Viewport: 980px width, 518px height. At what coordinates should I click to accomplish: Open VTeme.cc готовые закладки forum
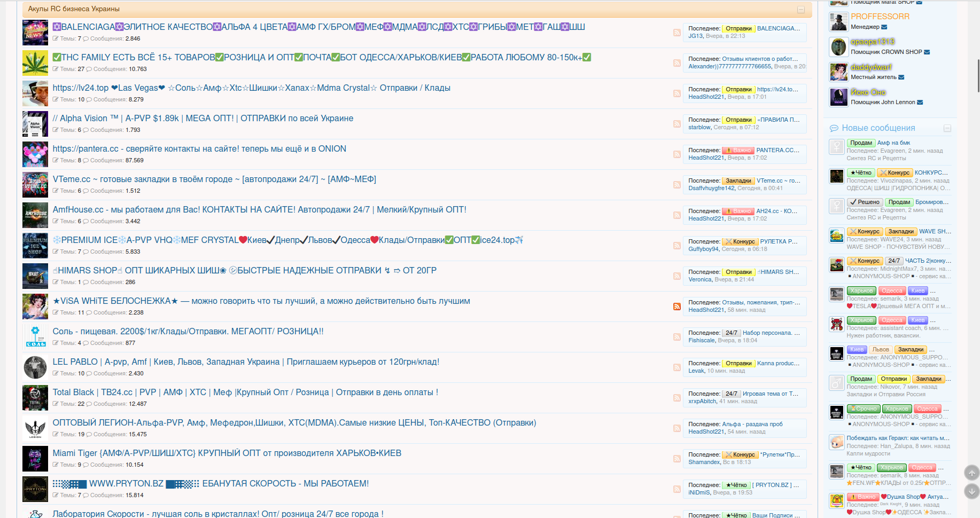214,179
